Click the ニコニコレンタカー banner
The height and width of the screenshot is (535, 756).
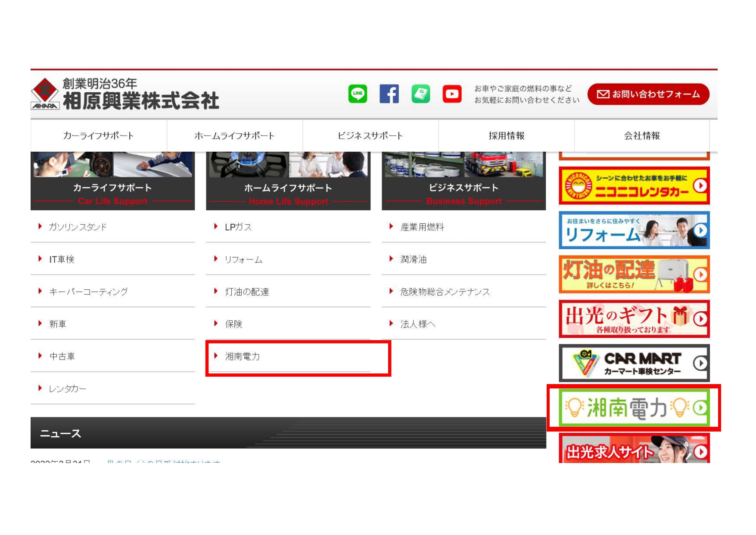pyautogui.click(x=634, y=186)
